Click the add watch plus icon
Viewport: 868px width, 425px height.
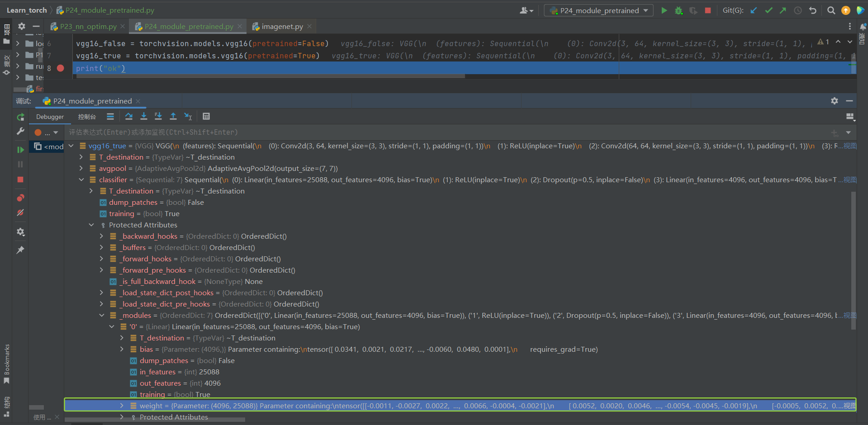(835, 132)
